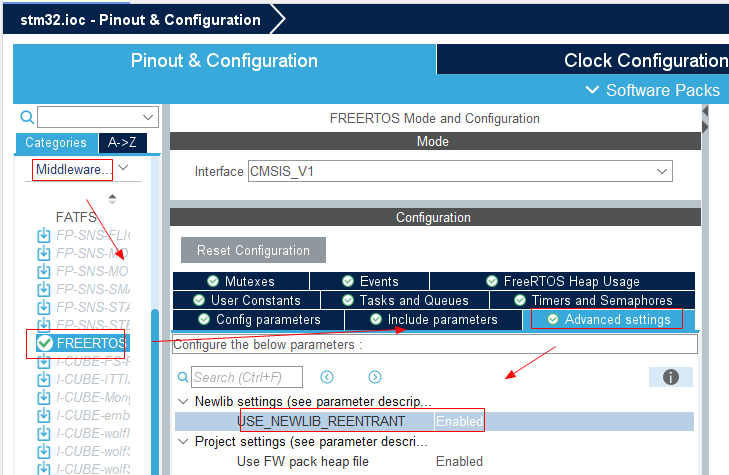Collapse the Middleware category chevron
The height and width of the screenshot is (475, 729).
tap(123, 168)
